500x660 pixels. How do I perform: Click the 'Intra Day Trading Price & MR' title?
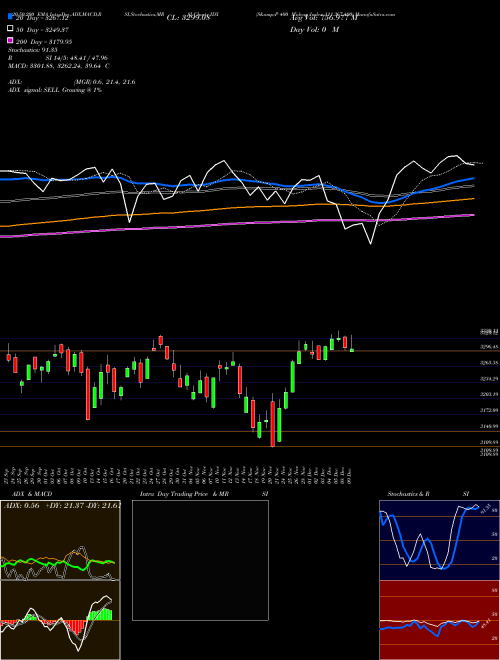[184, 494]
